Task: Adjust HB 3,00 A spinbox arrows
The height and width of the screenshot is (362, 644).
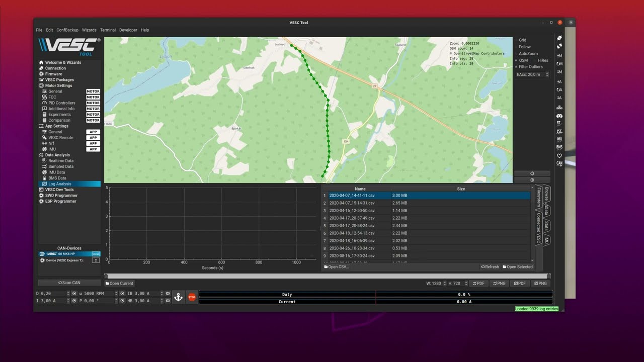Action: [x=162, y=301]
